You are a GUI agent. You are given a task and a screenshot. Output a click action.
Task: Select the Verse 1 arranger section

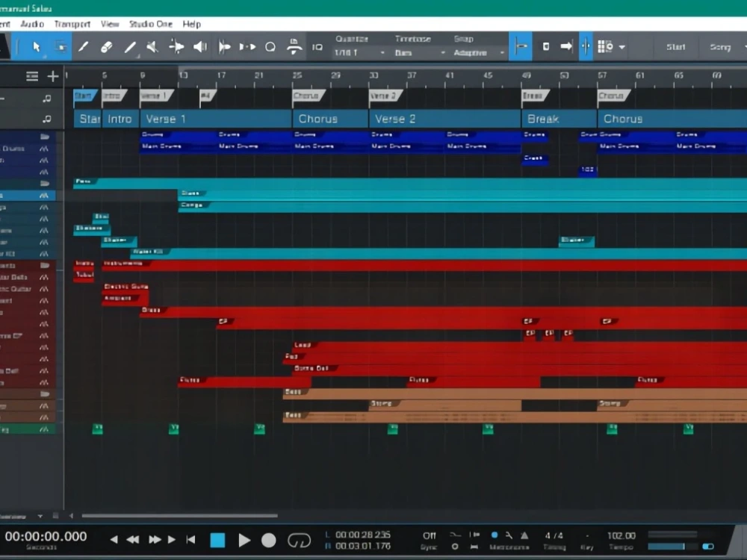pos(216,119)
